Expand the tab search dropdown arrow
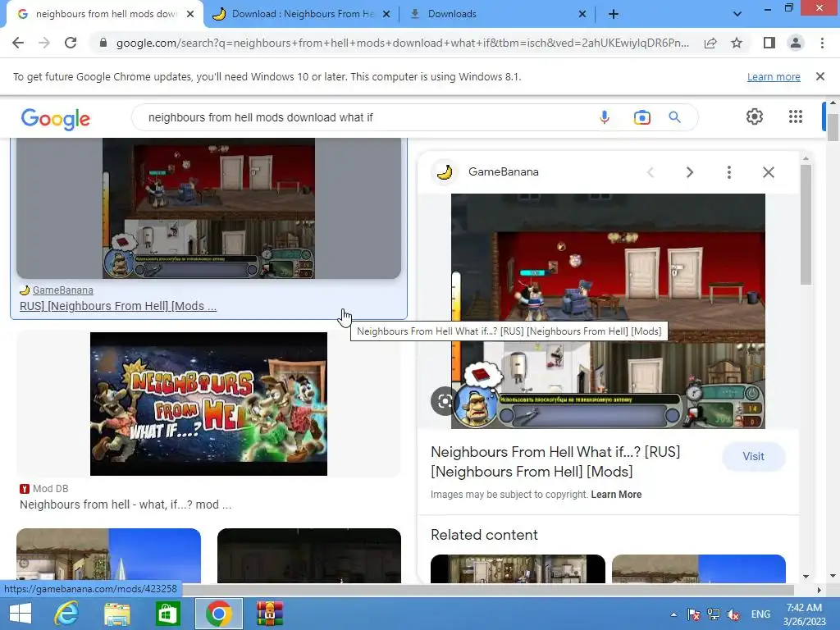 [x=737, y=15]
